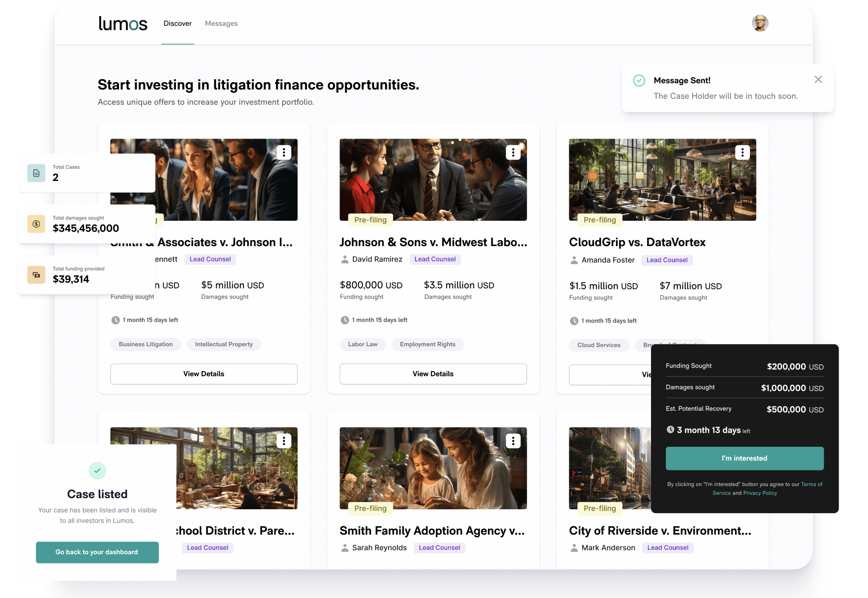
Task: Click Go back to your dashboard
Action: [x=97, y=552]
